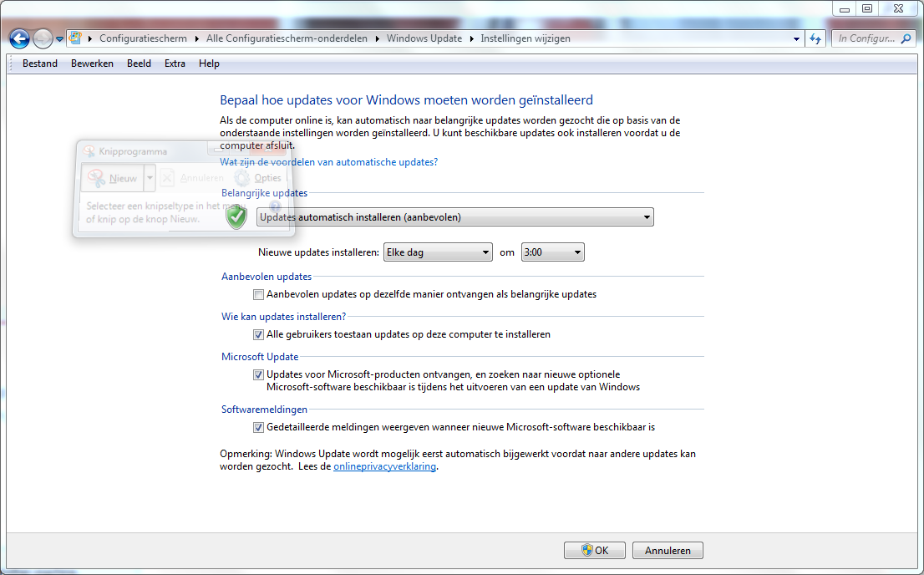Click the OK button
This screenshot has width=924, height=575.
click(595, 550)
